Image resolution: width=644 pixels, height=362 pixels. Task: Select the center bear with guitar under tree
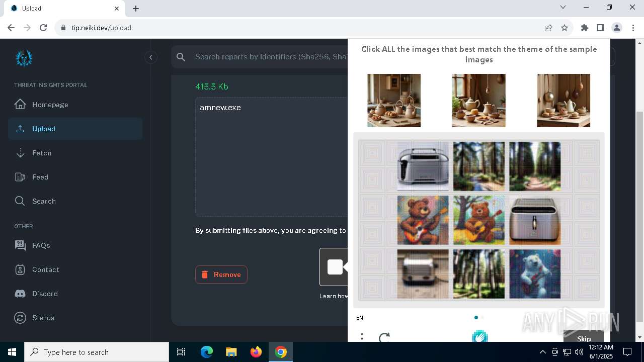(479, 220)
